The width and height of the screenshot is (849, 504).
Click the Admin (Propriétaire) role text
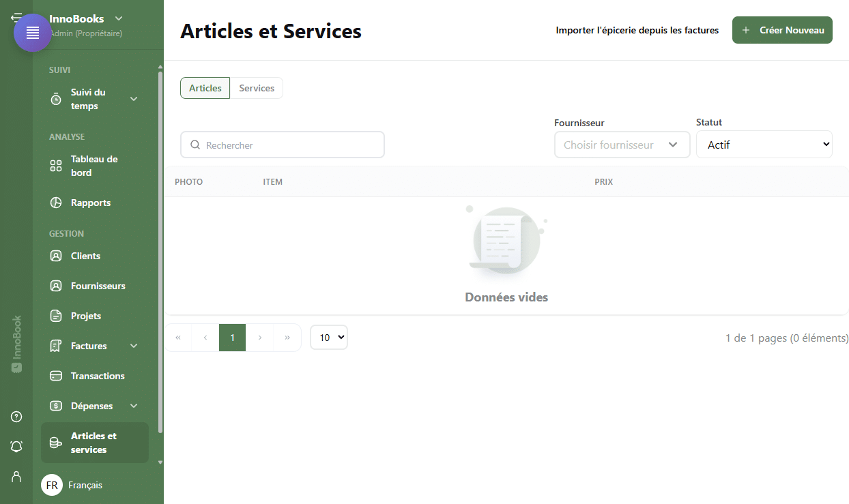coord(86,33)
